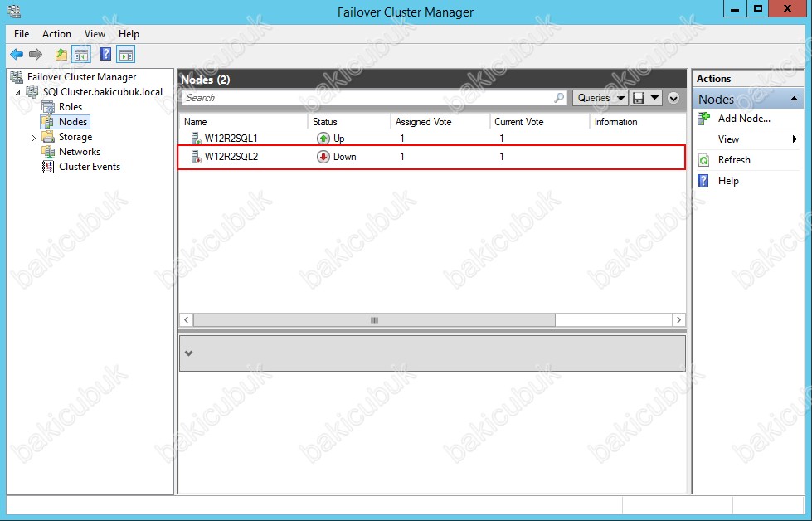812x521 pixels.
Task: Click the window title bar application icon
Action: pos(14,10)
